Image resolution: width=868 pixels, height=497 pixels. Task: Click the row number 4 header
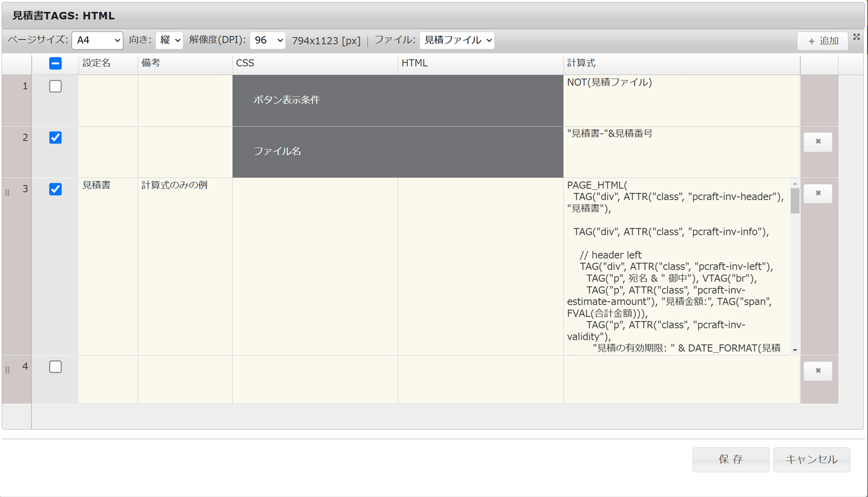click(17, 380)
